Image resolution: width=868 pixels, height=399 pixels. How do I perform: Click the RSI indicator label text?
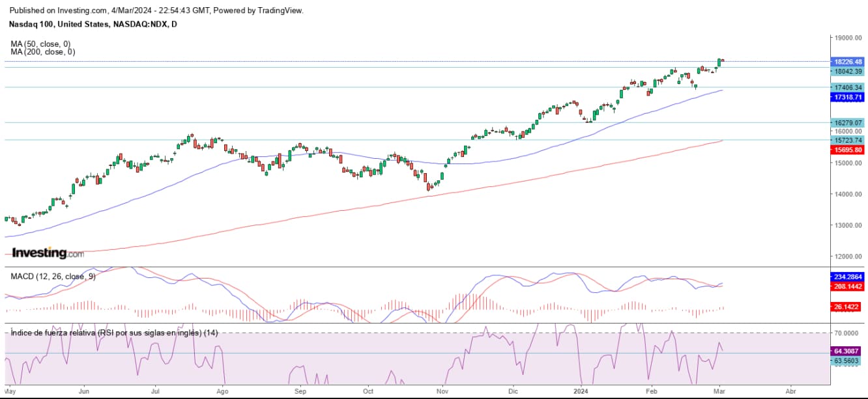point(114,333)
